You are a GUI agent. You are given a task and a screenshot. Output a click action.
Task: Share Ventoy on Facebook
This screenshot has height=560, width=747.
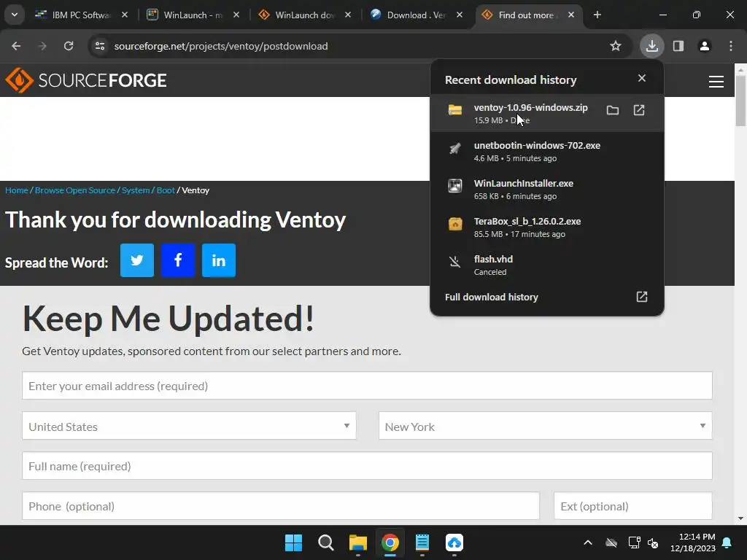(178, 260)
